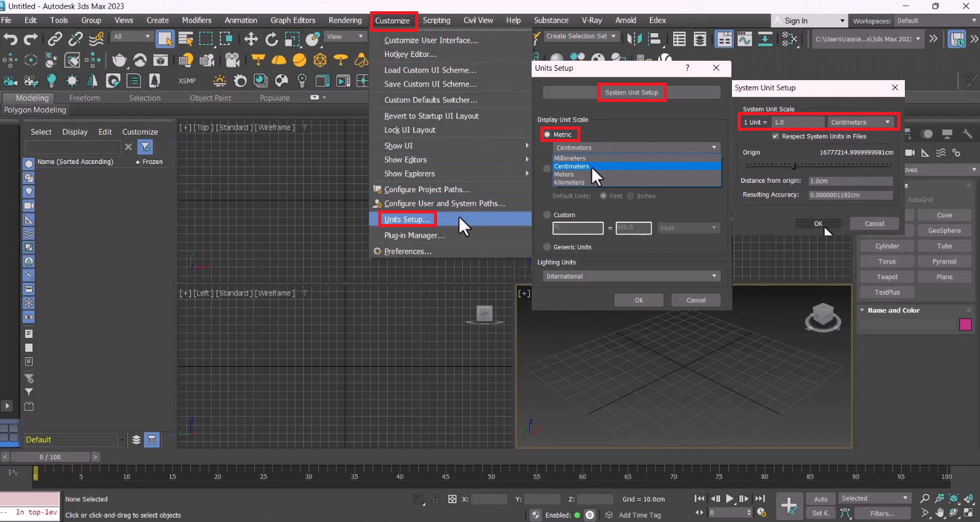The image size is (980, 522).
Task: Click the Select Object tool icon
Action: coord(165,39)
